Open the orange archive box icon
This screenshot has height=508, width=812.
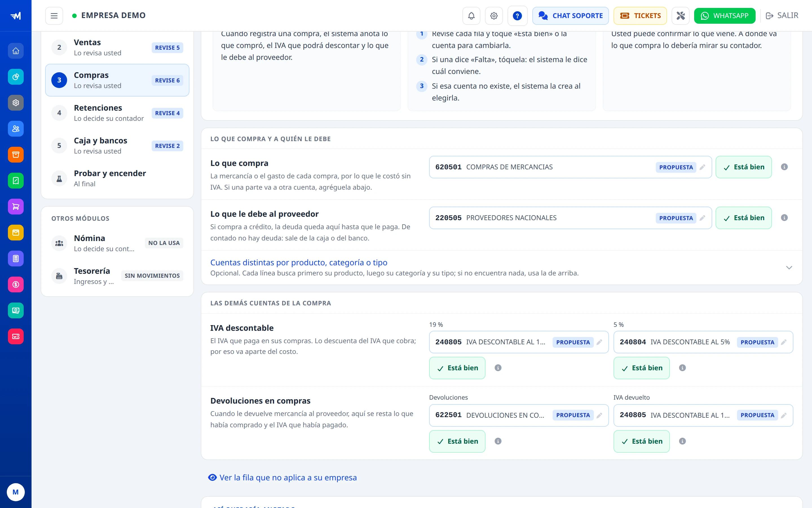[16, 155]
